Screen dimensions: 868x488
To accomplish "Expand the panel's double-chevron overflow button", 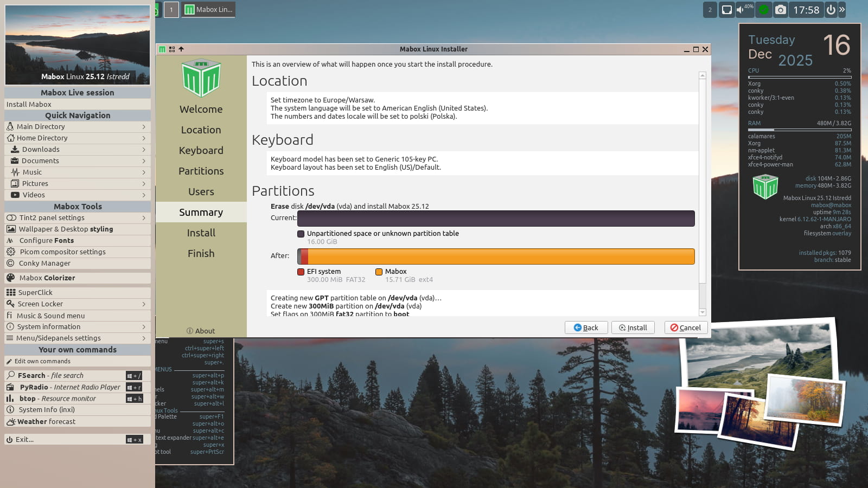I will tap(842, 10).
